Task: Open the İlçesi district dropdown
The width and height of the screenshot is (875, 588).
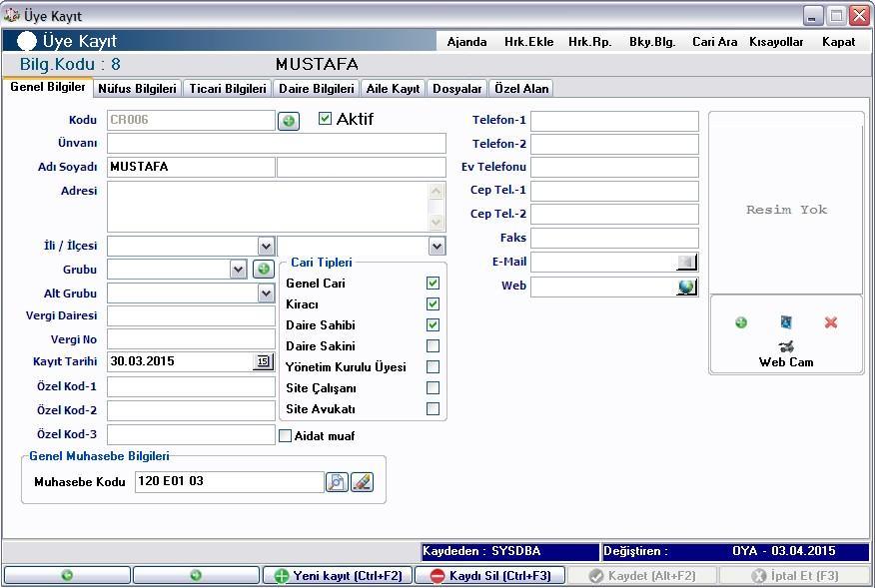Action: pos(437,246)
